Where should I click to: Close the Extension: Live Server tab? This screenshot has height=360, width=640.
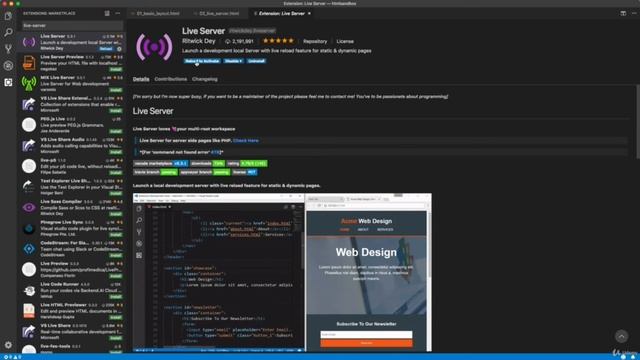(309, 13)
